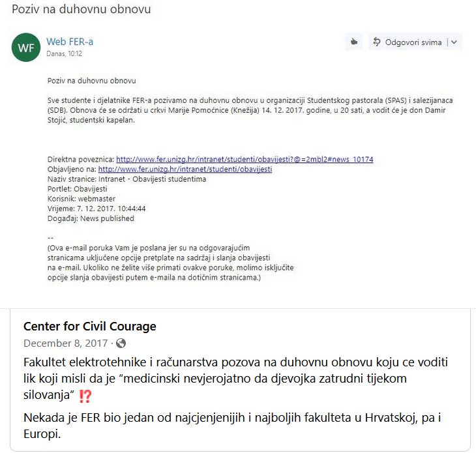This screenshot has width=476, height=453.
Task: Open the WF sender avatar
Action: click(x=26, y=47)
